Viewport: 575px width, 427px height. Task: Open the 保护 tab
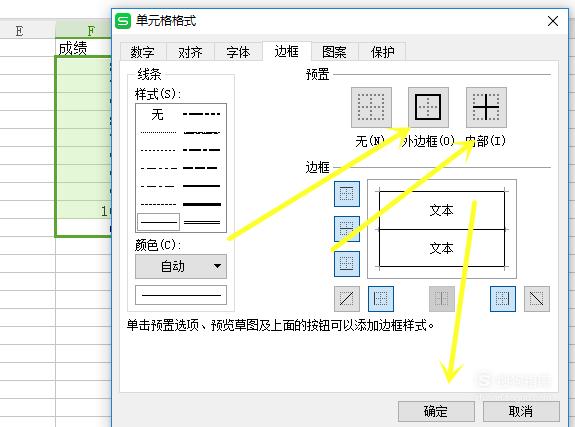pos(382,52)
